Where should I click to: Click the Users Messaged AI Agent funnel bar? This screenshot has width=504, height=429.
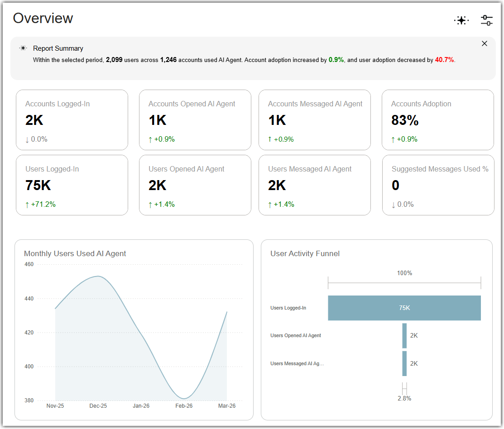click(404, 363)
